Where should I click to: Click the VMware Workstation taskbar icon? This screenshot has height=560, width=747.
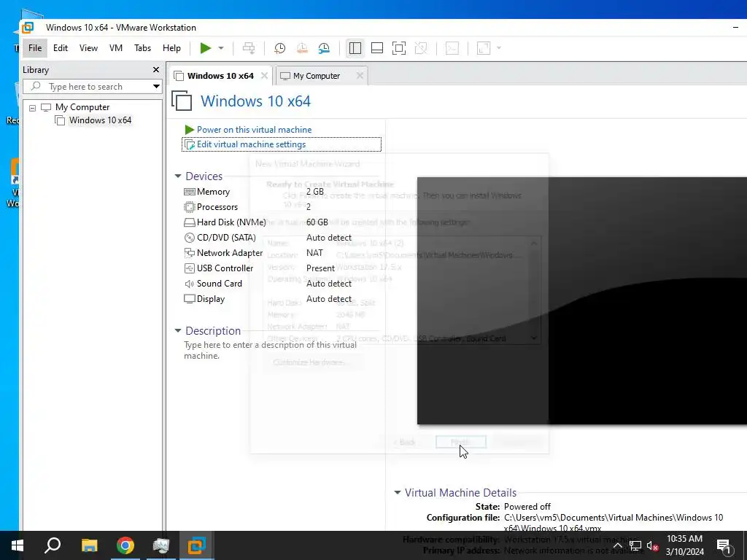point(196,545)
